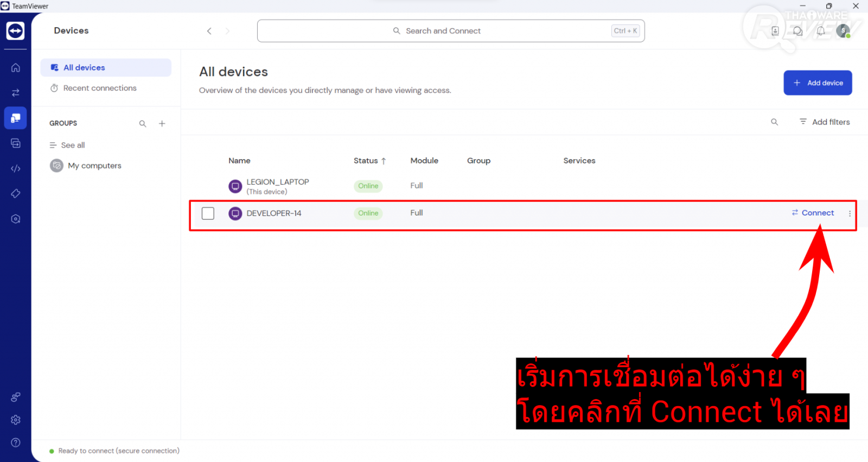Open the Help question mark icon
The width and height of the screenshot is (868, 462).
[16, 442]
